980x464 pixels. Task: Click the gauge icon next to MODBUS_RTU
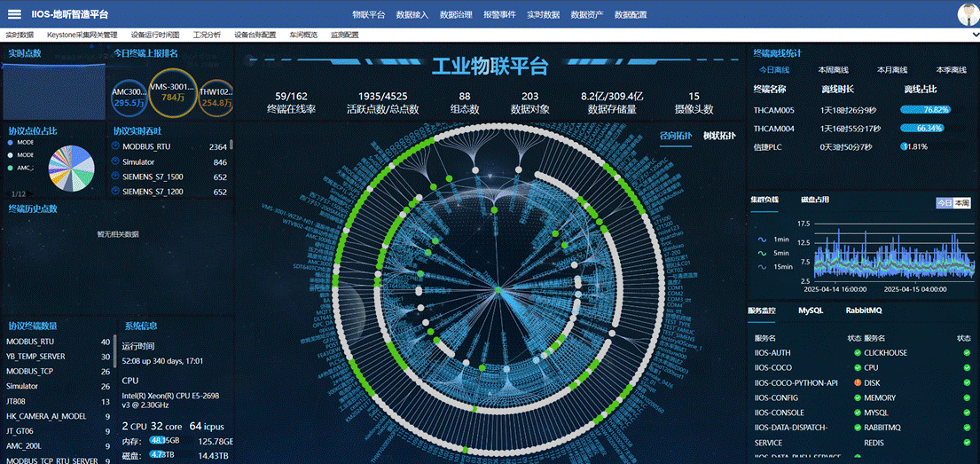(115, 146)
